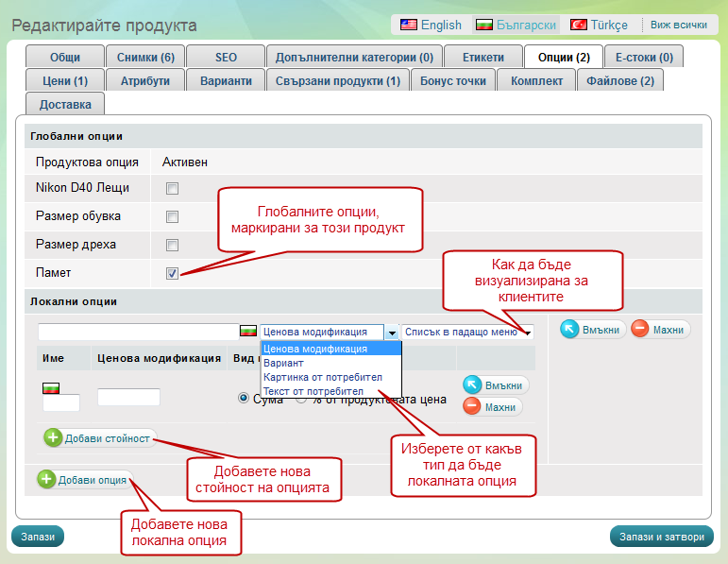Switch to the 'Атрибути' tab
The image size is (728, 564).
click(144, 80)
